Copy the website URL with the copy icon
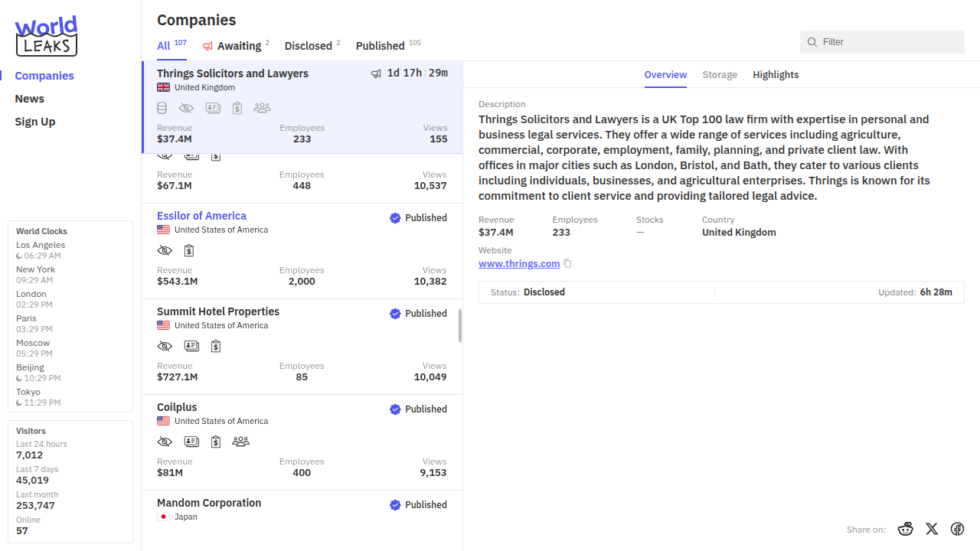 (567, 264)
